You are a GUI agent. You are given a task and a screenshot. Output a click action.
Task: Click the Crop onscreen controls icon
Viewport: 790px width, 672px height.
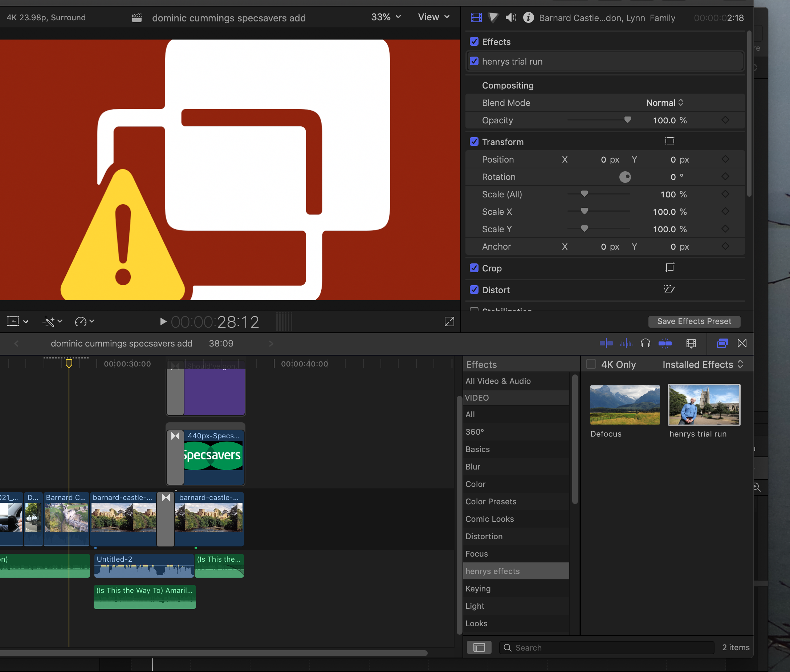coord(669,268)
